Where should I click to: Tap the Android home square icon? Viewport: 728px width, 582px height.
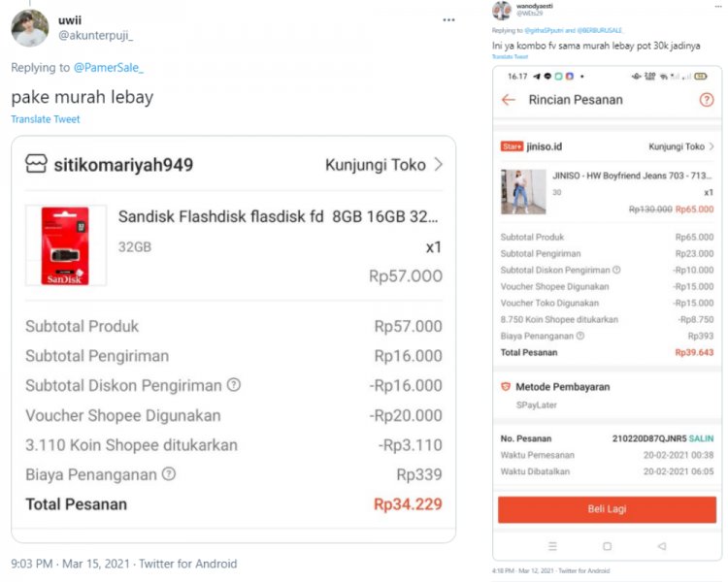[x=608, y=546]
